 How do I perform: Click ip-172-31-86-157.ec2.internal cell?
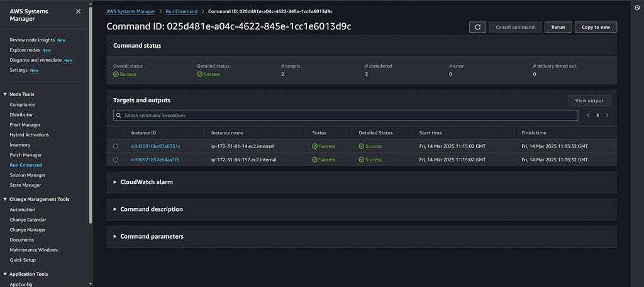[243, 160]
